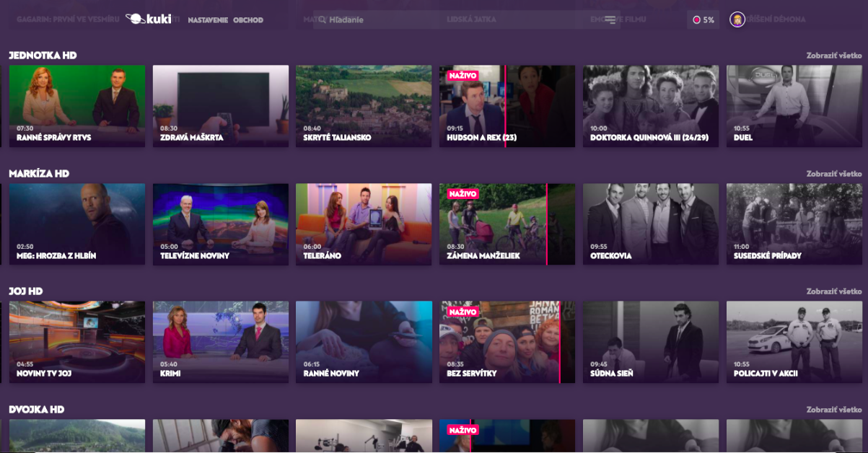The width and height of the screenshot is (868, 453).
Task: Click the Kuki planet logo
Action: coord(149,19)
